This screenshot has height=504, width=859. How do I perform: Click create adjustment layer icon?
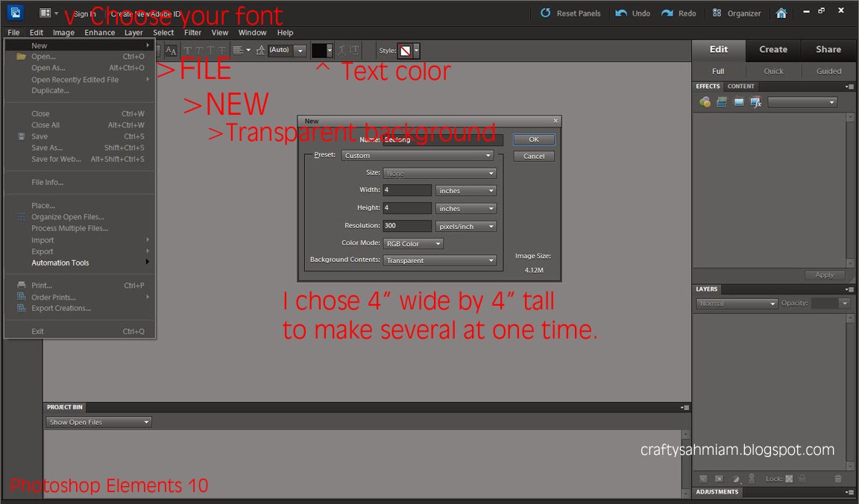736,479
